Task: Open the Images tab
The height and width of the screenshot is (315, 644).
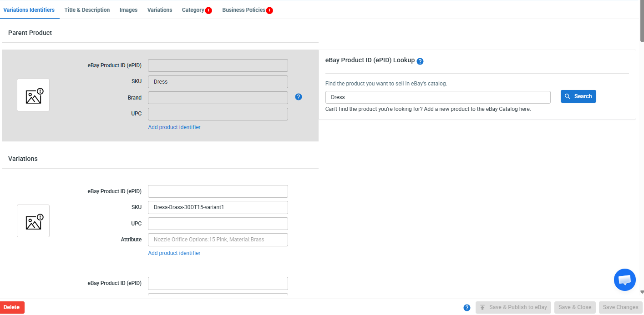Action: click(x=128, y=10)
